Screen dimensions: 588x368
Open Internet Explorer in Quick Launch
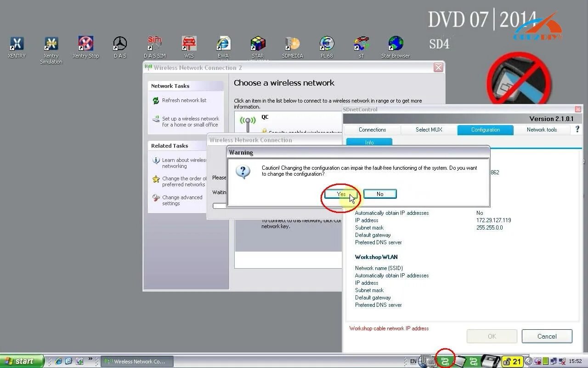59,361
